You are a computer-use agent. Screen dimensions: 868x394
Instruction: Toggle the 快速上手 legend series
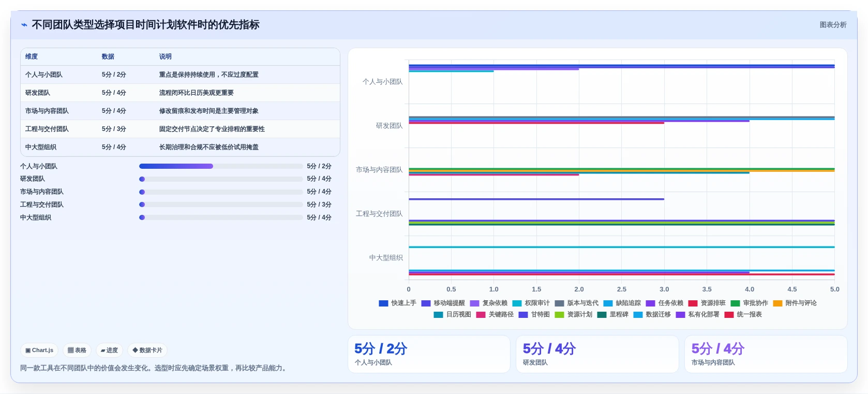(397, 303)
